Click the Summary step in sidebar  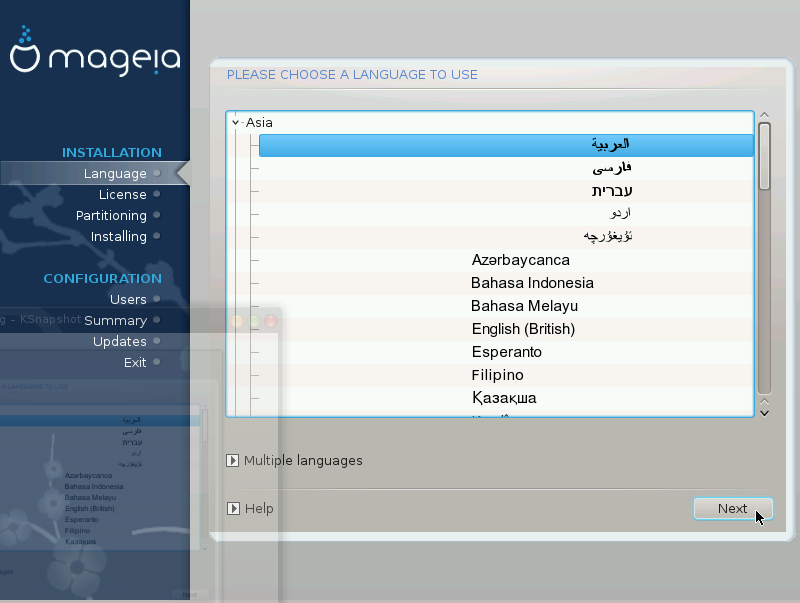point(115,320)
